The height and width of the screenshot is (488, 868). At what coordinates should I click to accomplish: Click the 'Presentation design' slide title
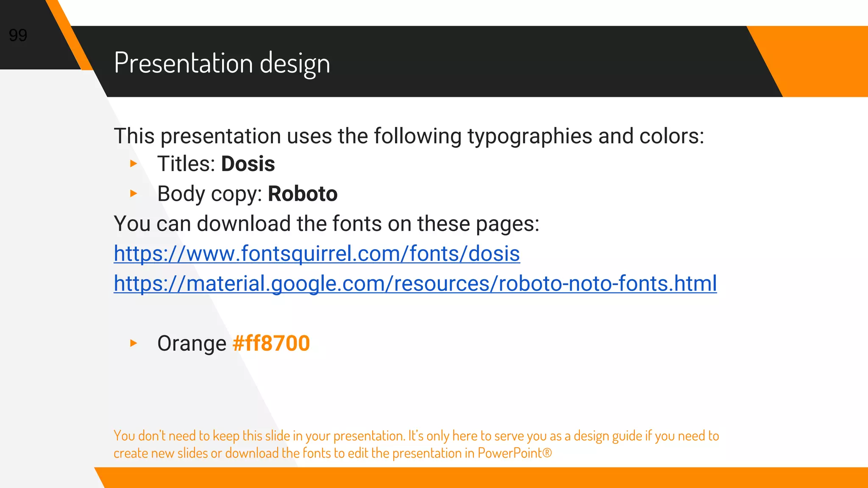tap(222, 63)
